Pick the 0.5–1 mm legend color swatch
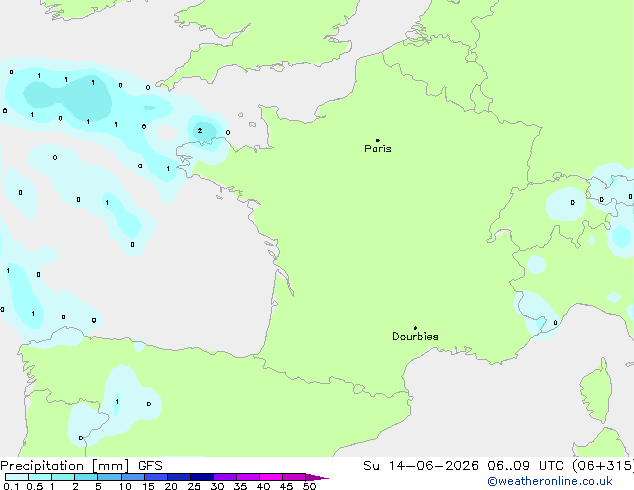 click(40, 477)
